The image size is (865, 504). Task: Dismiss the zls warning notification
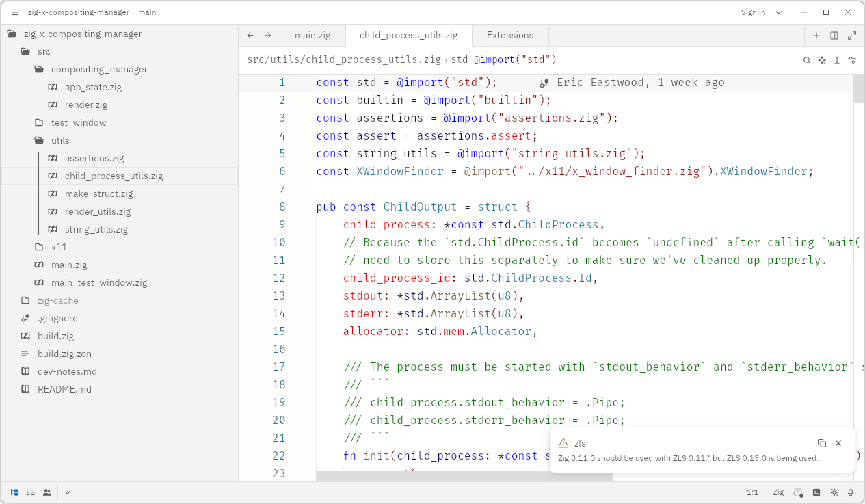point(838,443)
